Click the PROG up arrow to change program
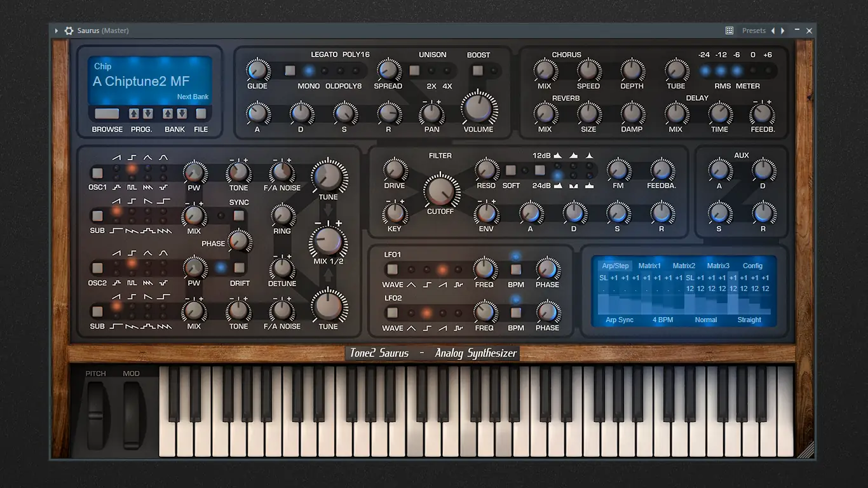 [x=132, y=112]
